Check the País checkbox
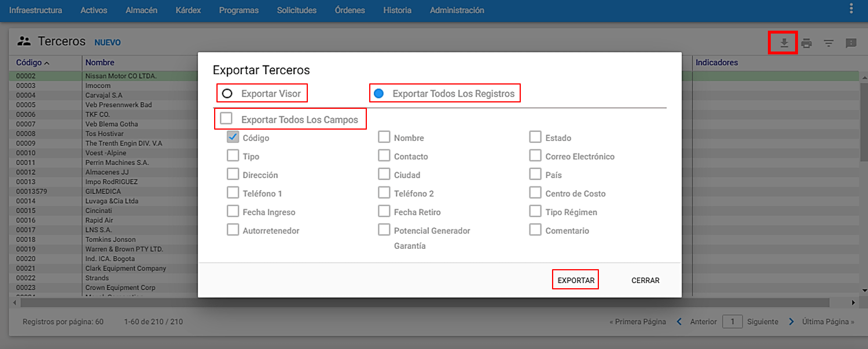Viewport: 868px width, 349px height. 535,174
